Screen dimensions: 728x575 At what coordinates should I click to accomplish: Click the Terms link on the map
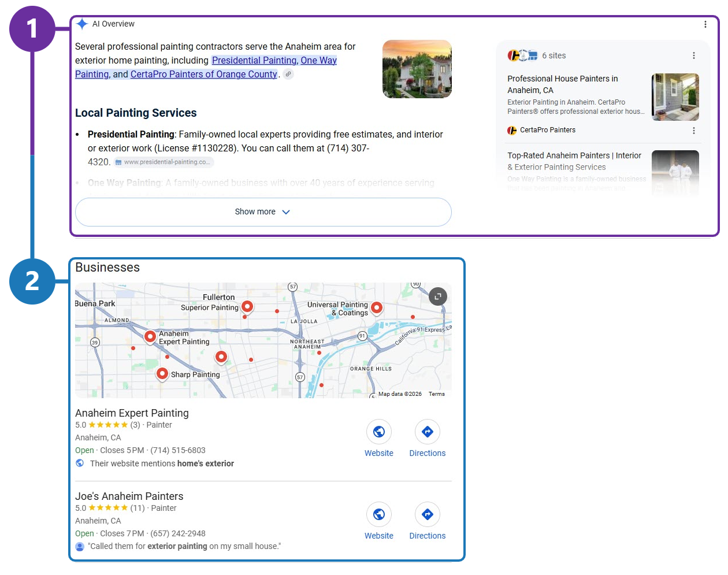click(437, 394)
